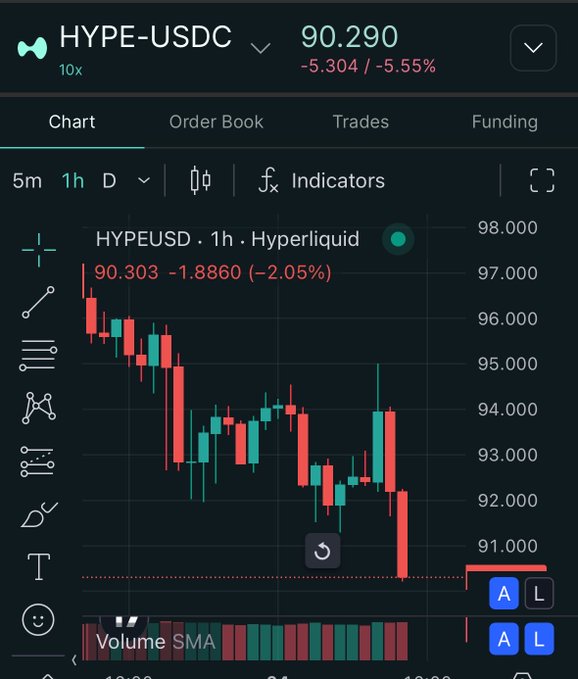Select the trend line drawing tool

coord(39,302)
